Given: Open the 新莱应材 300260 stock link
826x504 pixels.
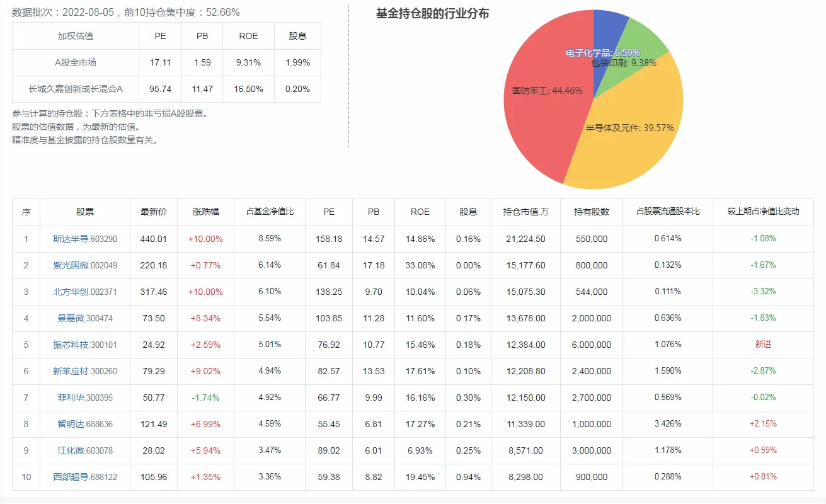Looking at the screenshot, I should pyautogui.click(x=85, y=371).
